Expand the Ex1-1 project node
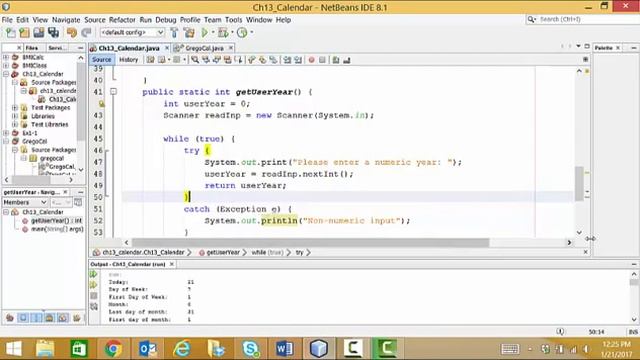 (x=6, y=133)
